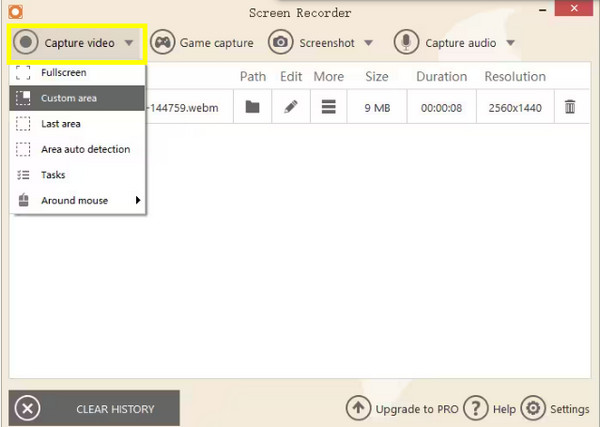Expand the Capture audio dropdown arrow
Screen dimensions: 600x427
tap(510, 43)
